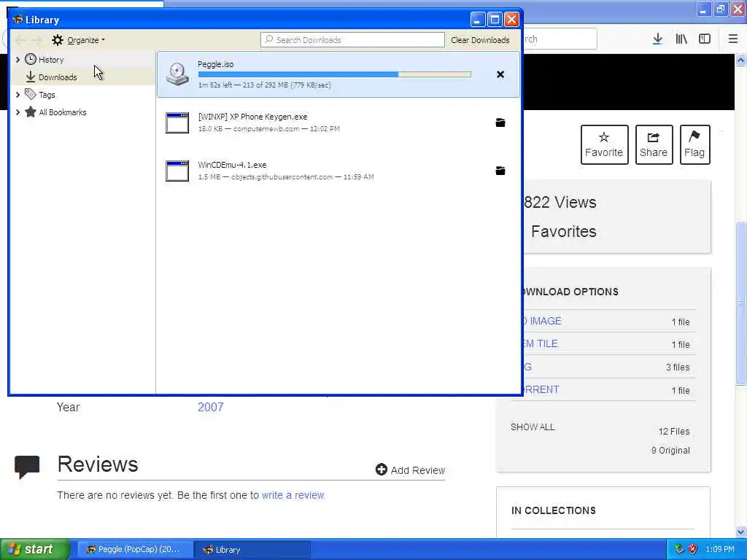Viewport: 747px width, 560px height.
Task: Open the Firefox library books icon
Action: pyautogui.click(x=681, y=39)
